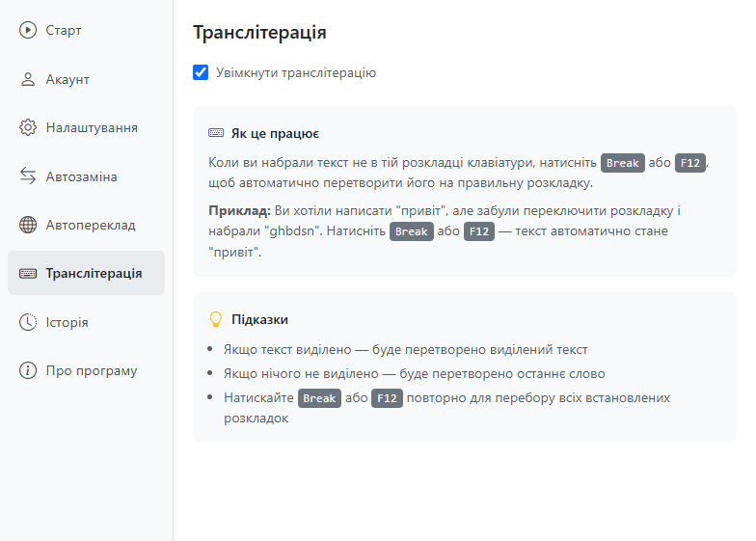Click the Автозаміна swap arrows icon
Image resolution: width=756 pixels, height=541 pixels.
(28, 176)
